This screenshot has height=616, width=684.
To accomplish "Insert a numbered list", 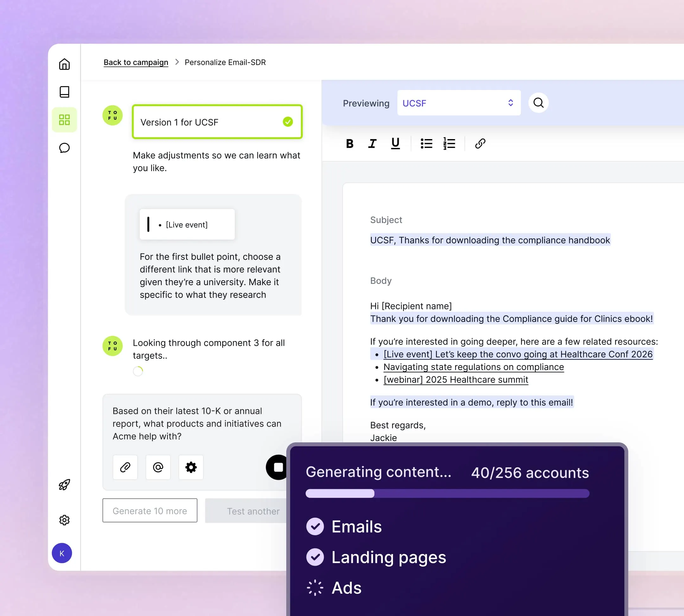I will pyautogui.click(x=449, y=144).
